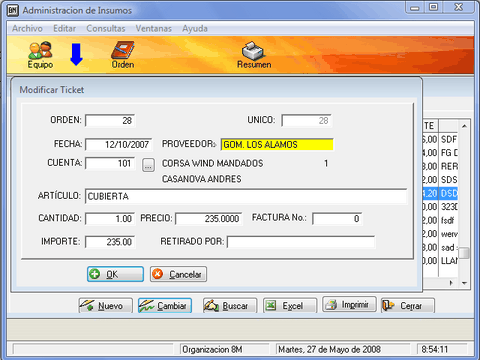Image resolution: width=480 pixels, height=360 pixels.
Task: Click the Resumen printer icon
Action: [x=254, y=55]
